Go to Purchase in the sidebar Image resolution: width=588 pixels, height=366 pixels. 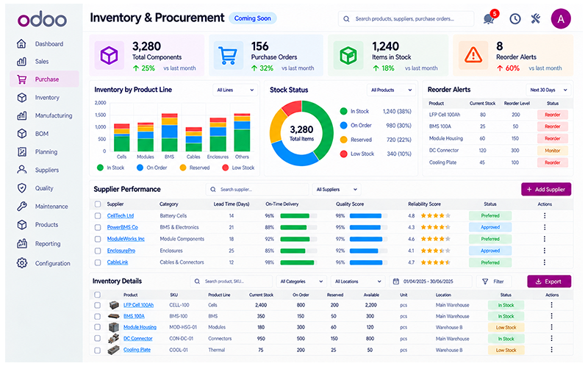click(x=44, y=79)
